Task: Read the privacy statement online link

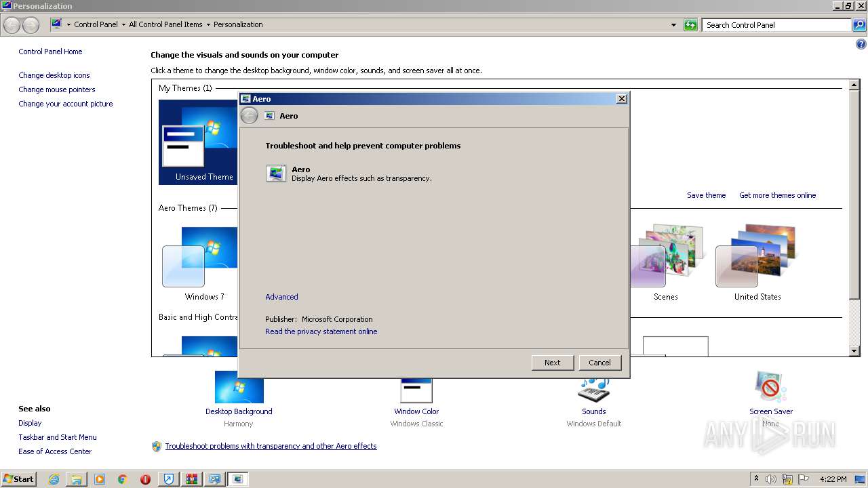Action: pyautogui.click(x=321, y=331)
